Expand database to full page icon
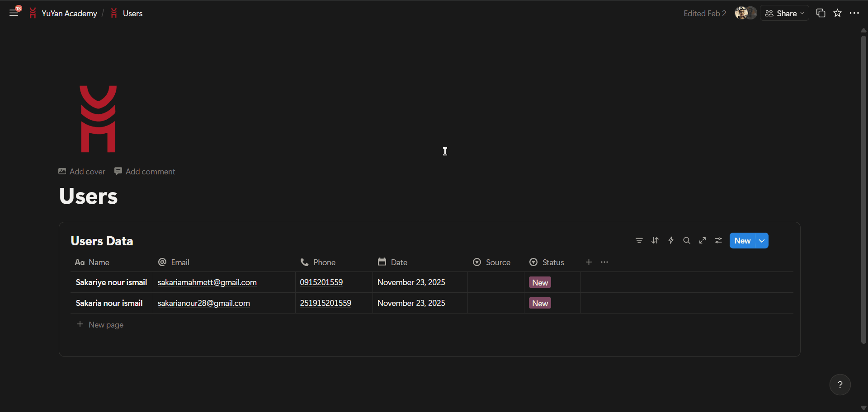The height and width of the screenshot is (412, 868). 703,240
